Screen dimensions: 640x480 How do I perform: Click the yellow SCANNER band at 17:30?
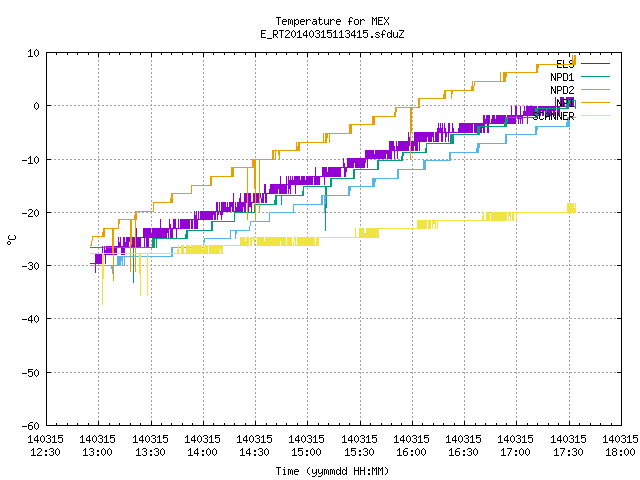pos(571,208)
